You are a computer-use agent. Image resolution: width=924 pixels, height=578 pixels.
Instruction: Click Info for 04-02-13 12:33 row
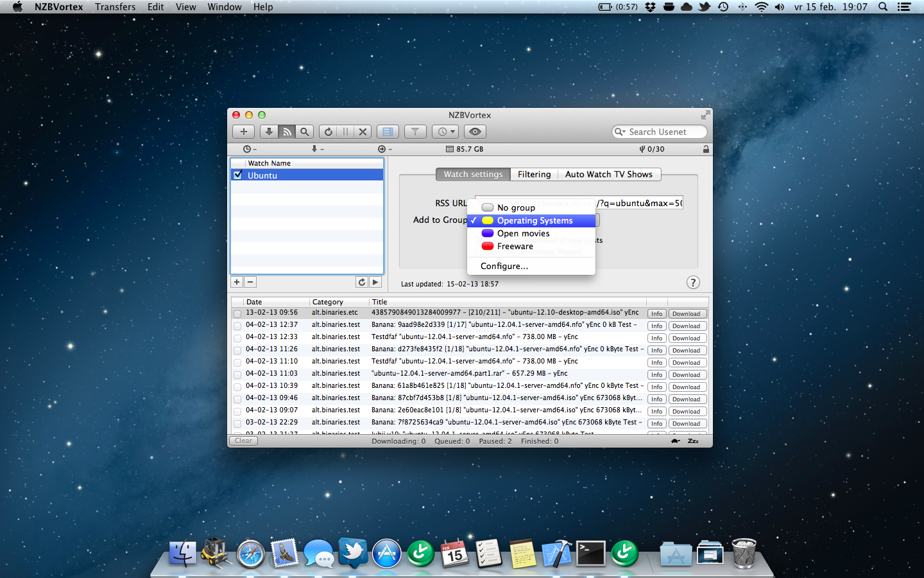(x=656, y=338)
